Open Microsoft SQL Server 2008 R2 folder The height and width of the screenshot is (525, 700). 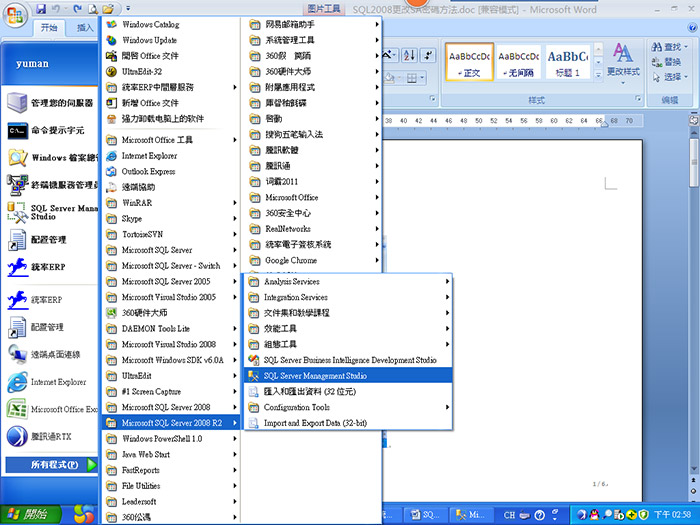pyautogui.click(x=171, y=423)
